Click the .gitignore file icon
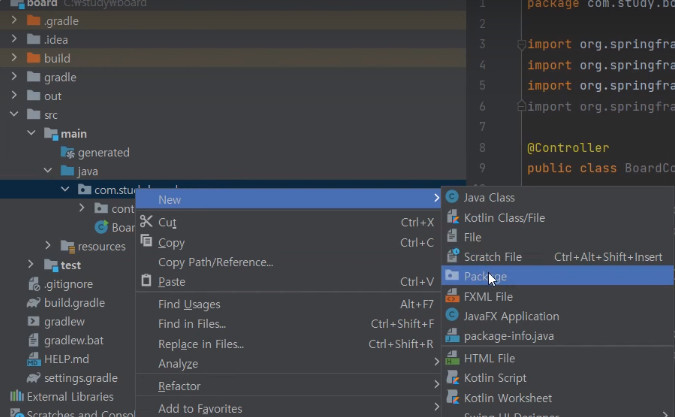 [x=34, y=284]
